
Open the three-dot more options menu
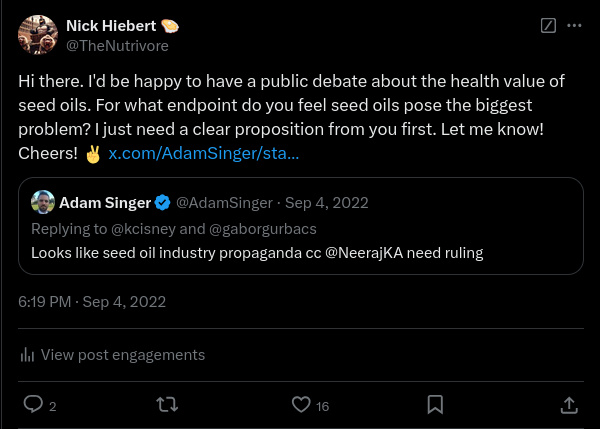(x=574, y=25)
